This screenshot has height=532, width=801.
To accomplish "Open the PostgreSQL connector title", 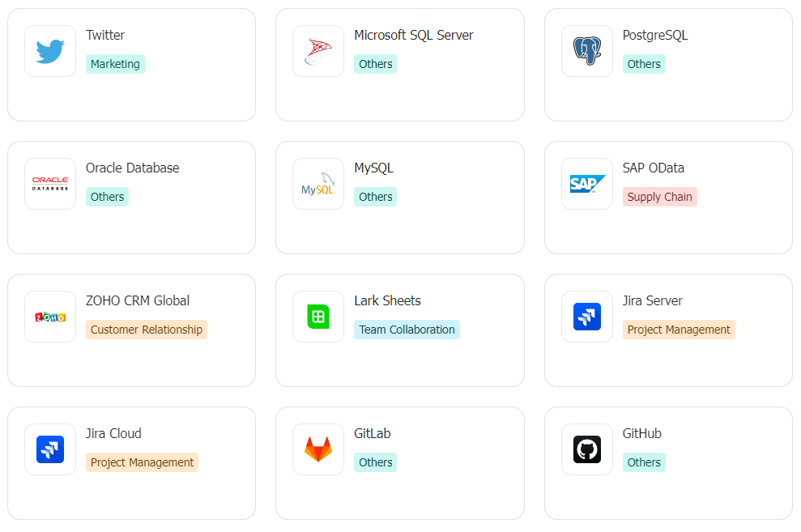I will [x=654, y=35].
